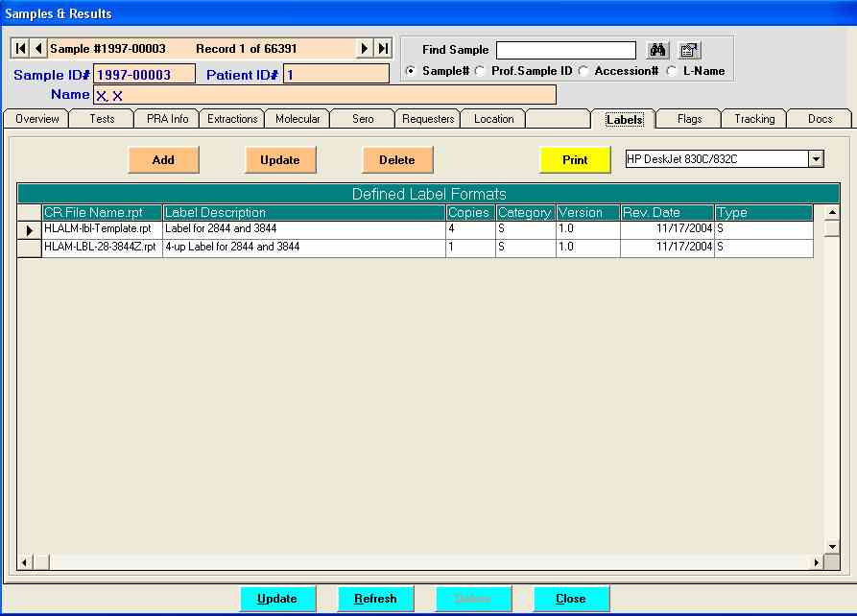857x616 pixels.
Task: Advance to the next sample record
Action: [365, 48]
